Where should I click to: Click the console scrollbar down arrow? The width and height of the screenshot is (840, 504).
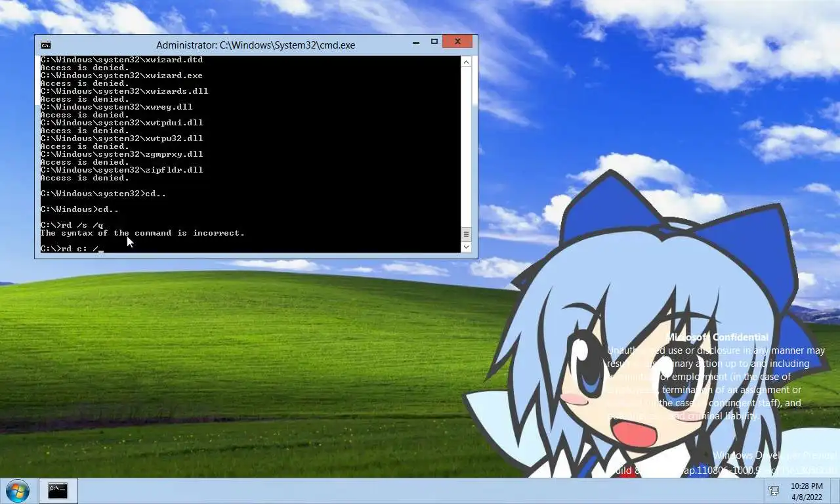tap(466, 247)
